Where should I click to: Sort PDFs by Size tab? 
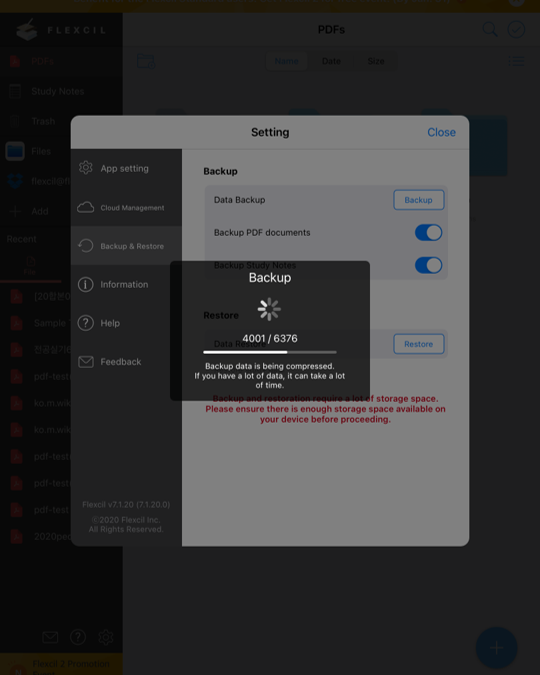(x=376, y=61)
